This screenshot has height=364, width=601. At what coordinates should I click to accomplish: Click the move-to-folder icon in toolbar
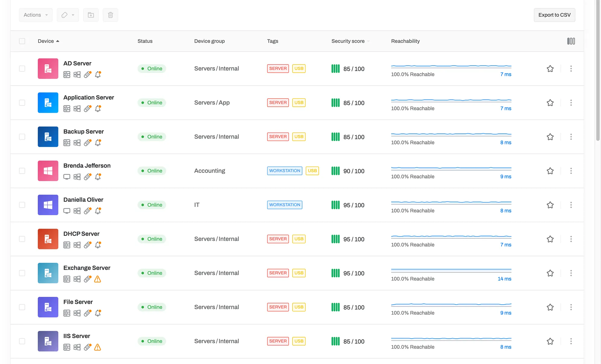pyautogui.click(x=91, y=15)
